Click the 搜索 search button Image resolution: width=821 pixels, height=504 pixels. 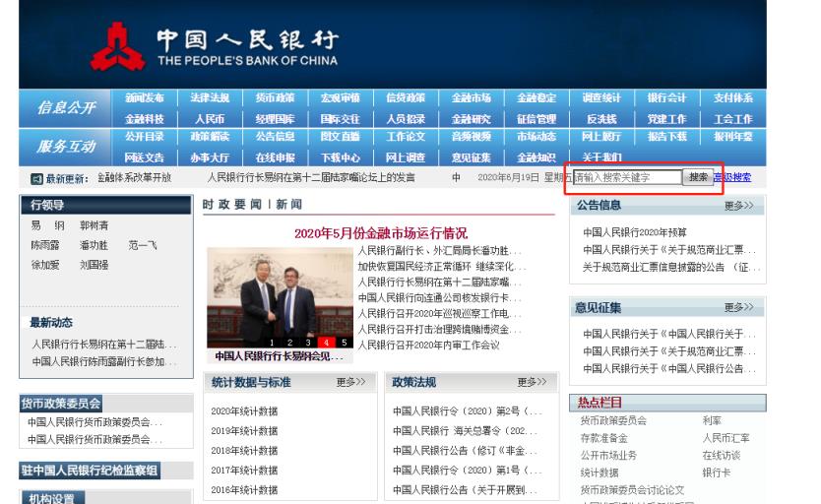pos(698,177)
